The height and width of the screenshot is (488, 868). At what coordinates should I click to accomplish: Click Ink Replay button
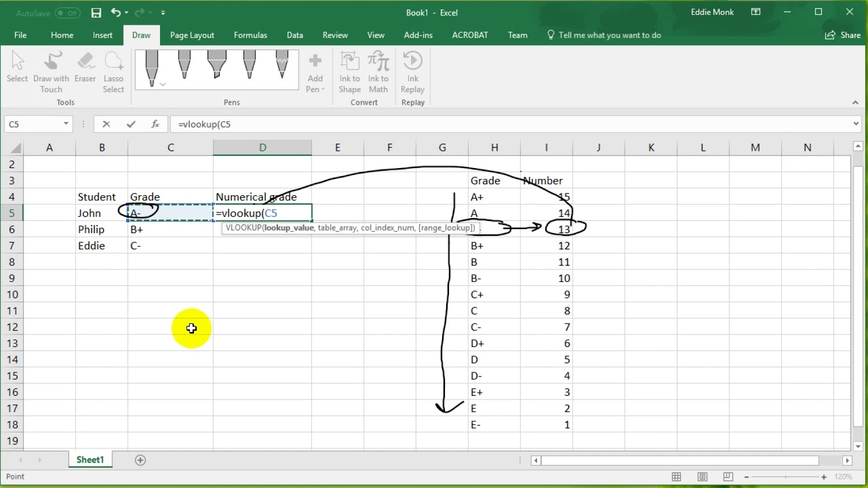coord(412,73)
